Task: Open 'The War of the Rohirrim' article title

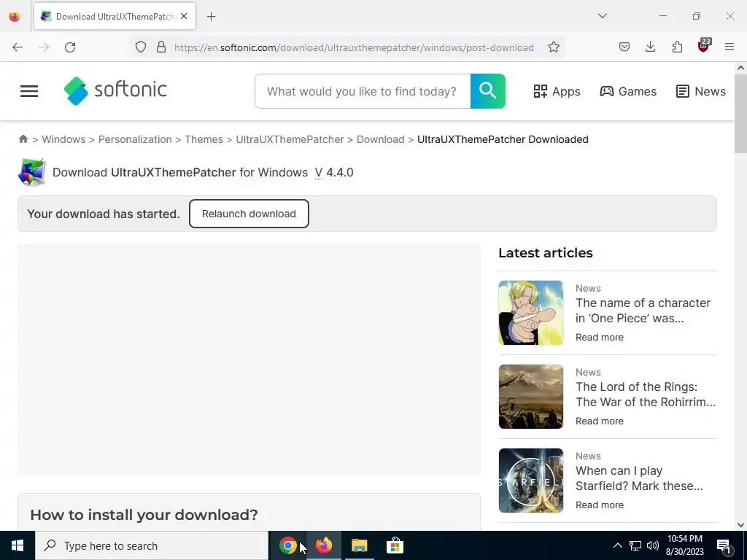Action: pyautogui.click(x=645, y=394)
